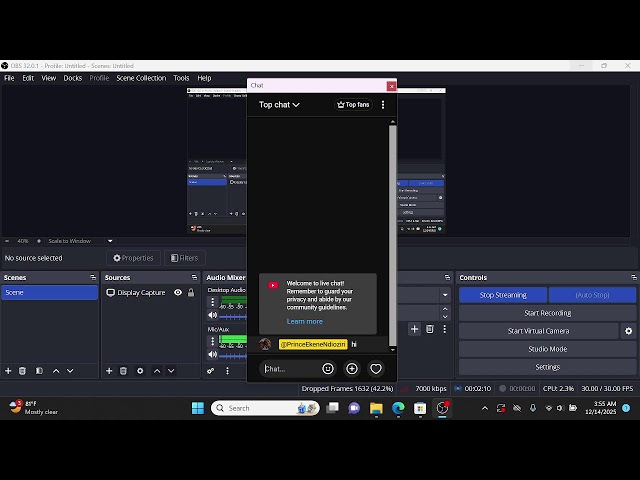Open Mic/Aux three-dot options
Viewport: 640px width, 480px height.
tap(212, 341)
